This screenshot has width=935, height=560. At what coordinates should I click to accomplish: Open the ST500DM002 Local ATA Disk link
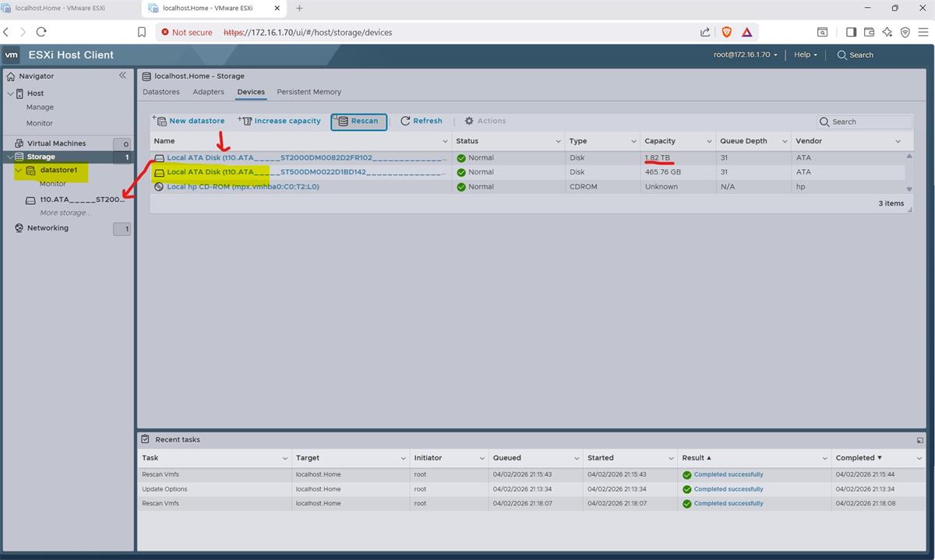306,172
